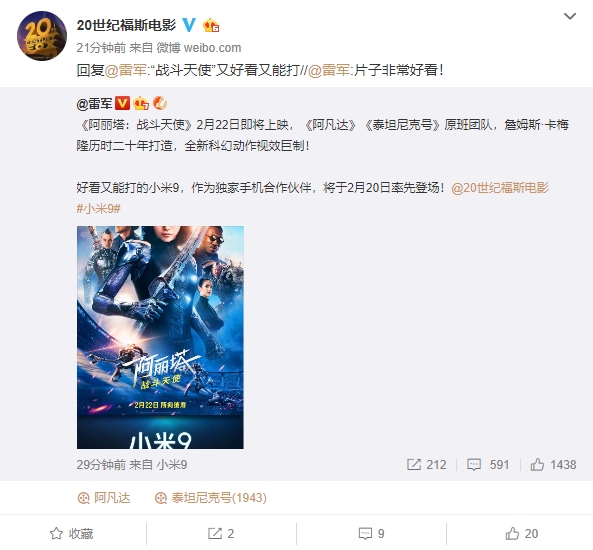Open the 20世纪福斯电影 username link
This screenshot has width=593, height=550.
click(x=126, y=25)
